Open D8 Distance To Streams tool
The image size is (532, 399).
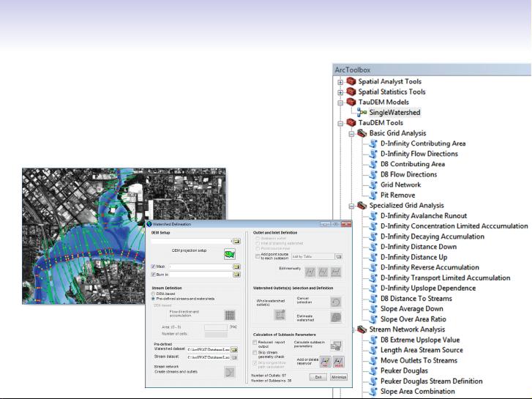coord(416,299)
